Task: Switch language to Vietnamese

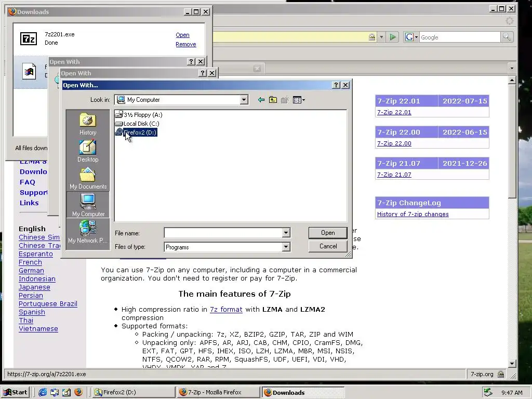Action: click(x=38, y=329)
